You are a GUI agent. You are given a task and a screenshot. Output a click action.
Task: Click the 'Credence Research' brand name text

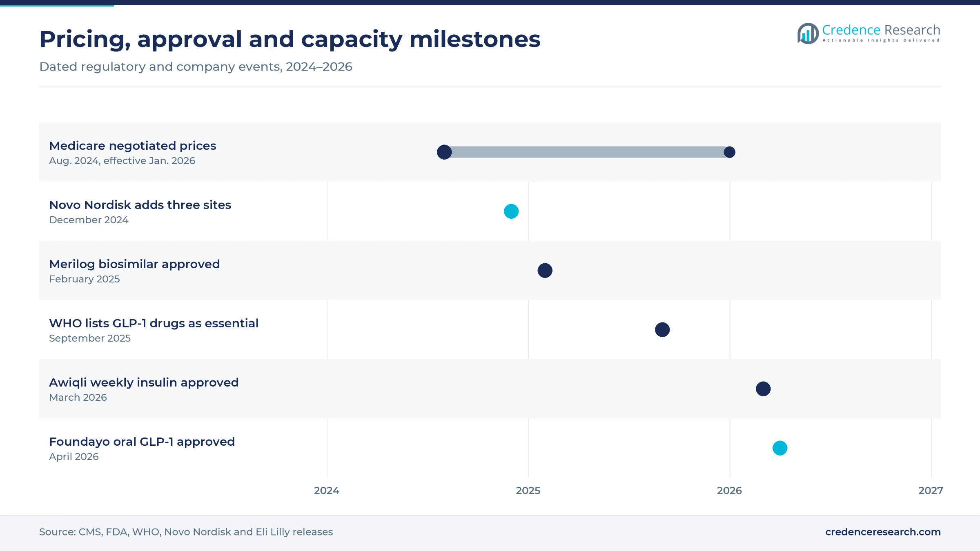881,30
